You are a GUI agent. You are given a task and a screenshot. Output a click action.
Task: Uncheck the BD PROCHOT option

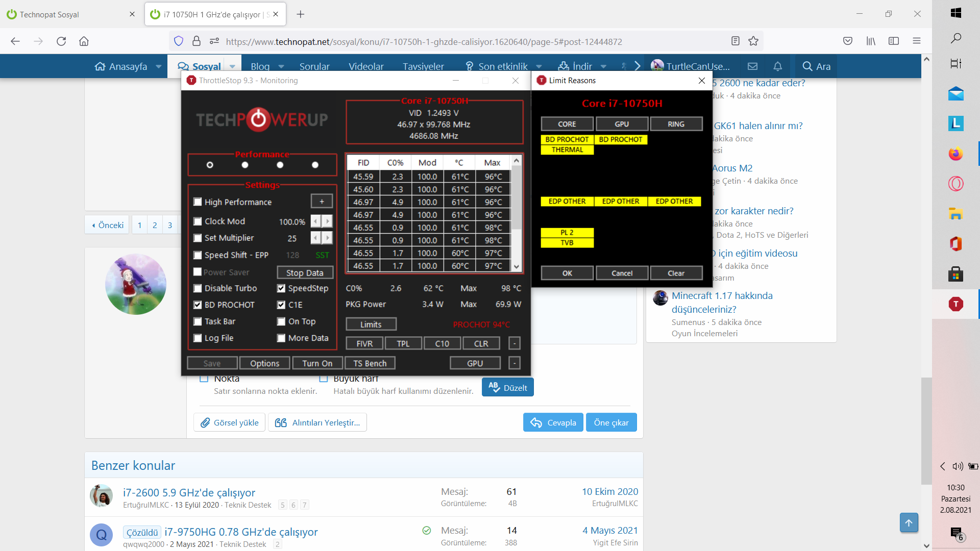[198, 305]
